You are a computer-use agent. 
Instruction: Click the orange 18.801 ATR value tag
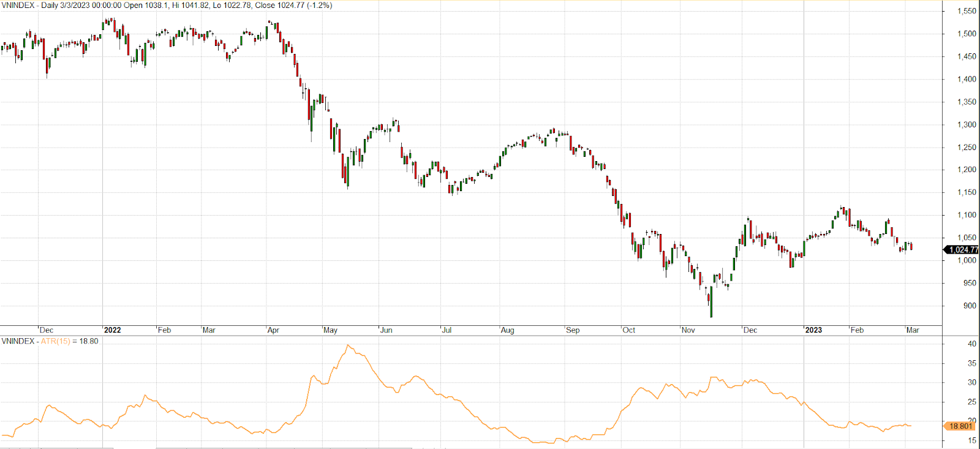[960, 426]
